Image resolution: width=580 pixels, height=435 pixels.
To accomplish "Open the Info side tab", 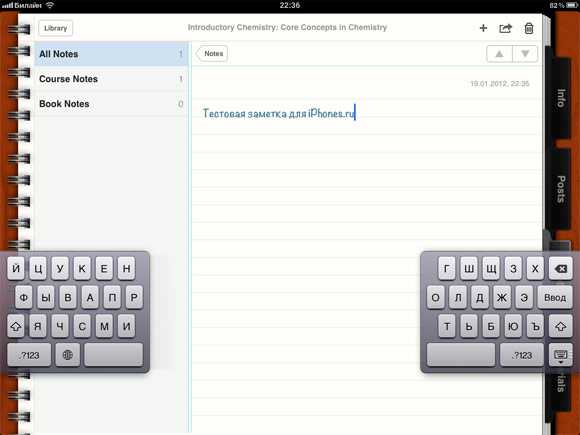I will click(561, 98).
